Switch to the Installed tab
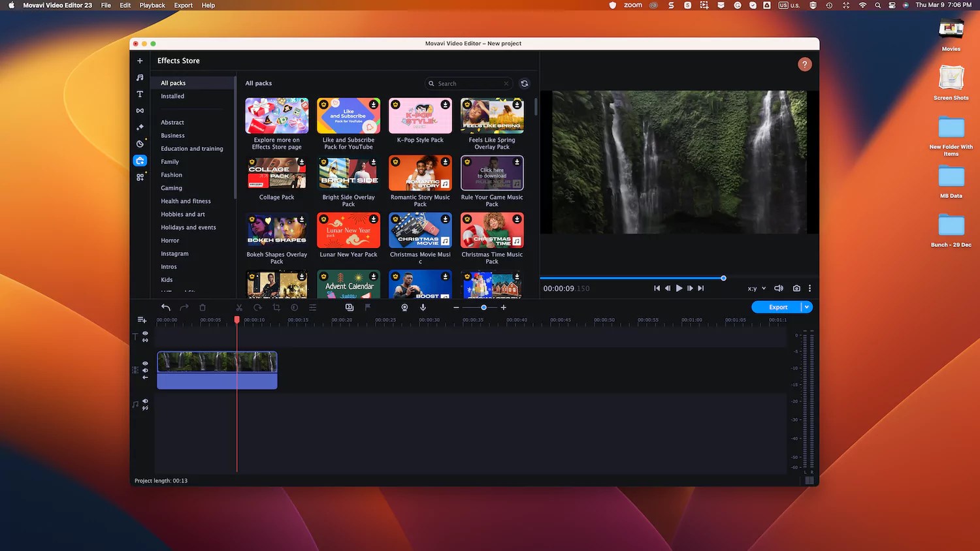 (x=172, y=96)
